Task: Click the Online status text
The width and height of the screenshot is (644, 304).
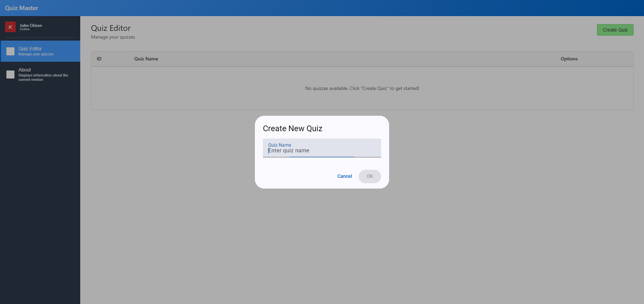Action: point(25,29)
